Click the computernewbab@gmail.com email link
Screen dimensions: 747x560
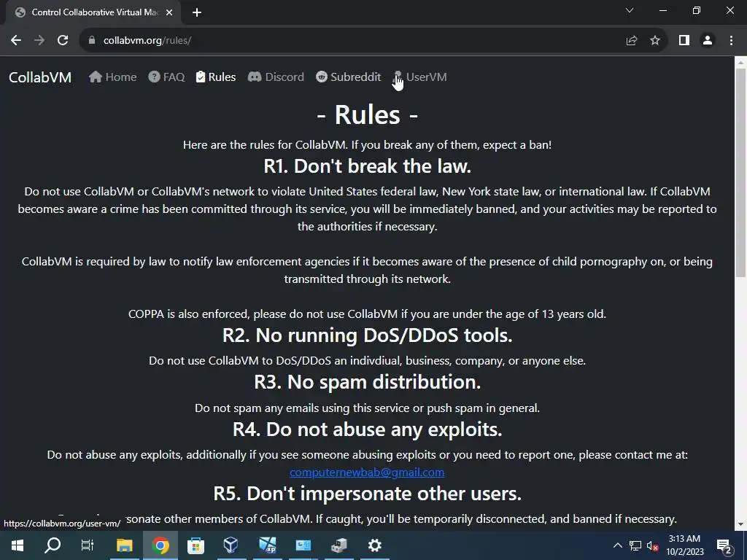(367, 472)
